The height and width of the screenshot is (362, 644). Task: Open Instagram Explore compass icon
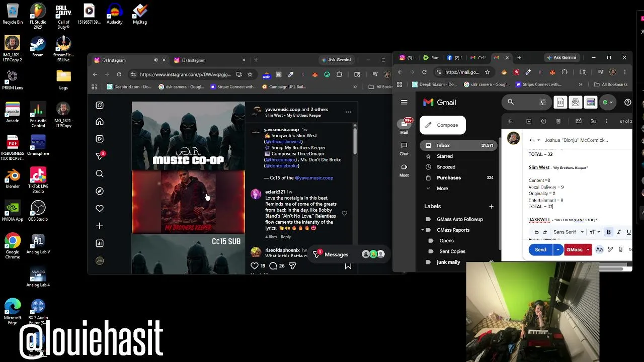[x=100, y=191]
